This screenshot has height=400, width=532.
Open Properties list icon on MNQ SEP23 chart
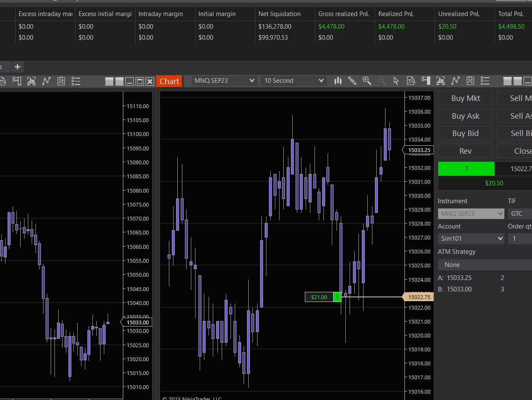[x=485, y=81]
